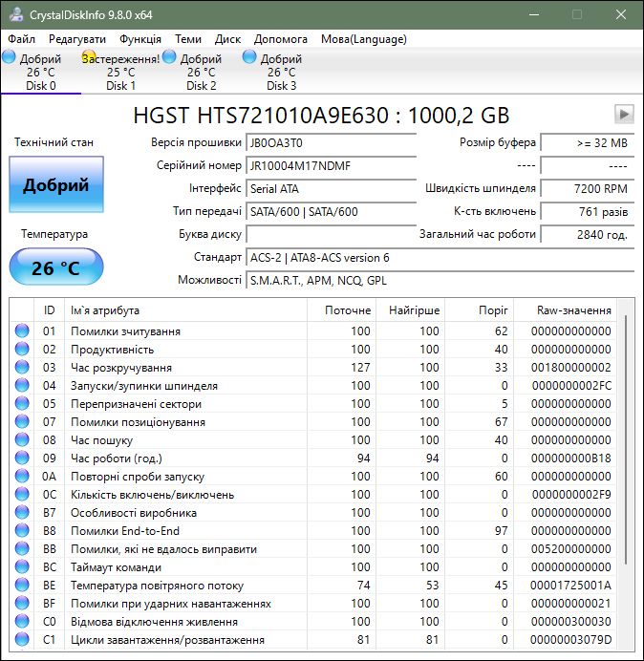Minimize the CrystalDiskInfo window
This screenshot has height=661, width=644.
click(534, 14)
